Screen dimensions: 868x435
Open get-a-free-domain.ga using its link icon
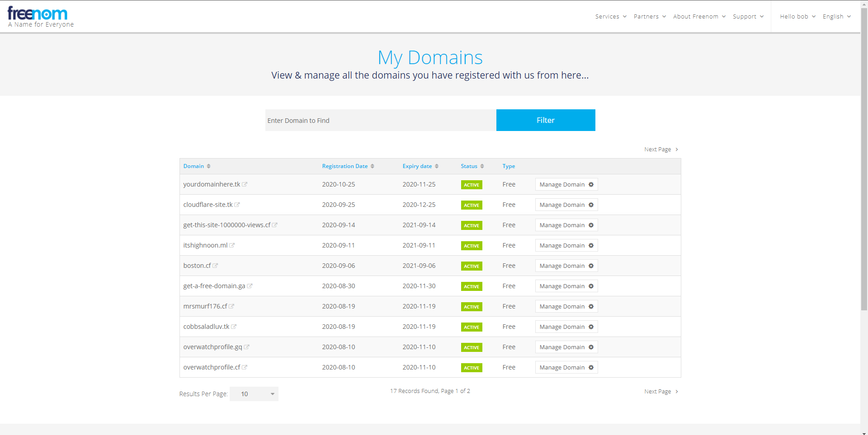250,285
